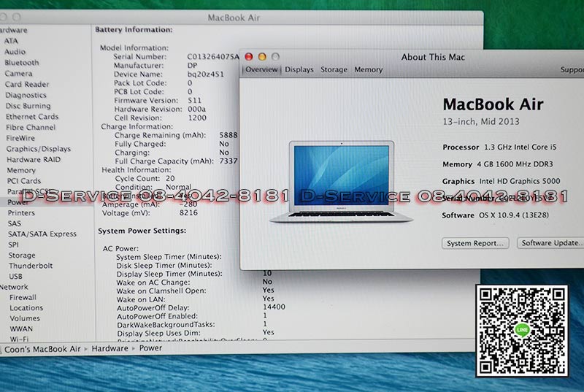The height and width of the screenshot is (392, 584).
Task: Select USB in the sidebar
Action: point(15,277)
